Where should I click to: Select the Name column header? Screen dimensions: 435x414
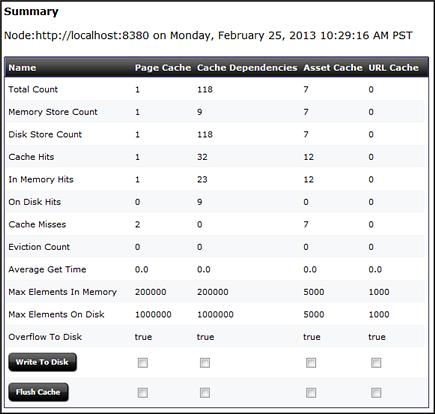point(22,68)
